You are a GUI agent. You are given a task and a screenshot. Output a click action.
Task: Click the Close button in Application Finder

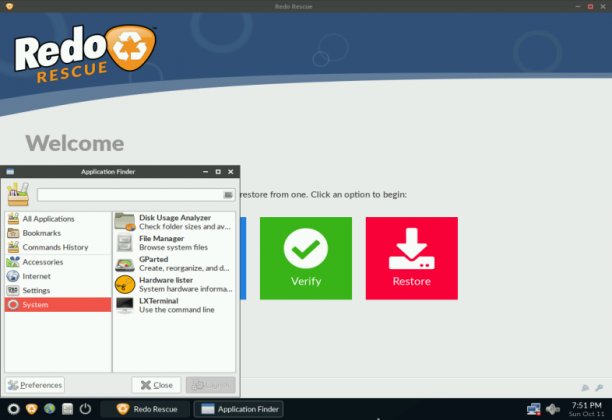(157, 385)
